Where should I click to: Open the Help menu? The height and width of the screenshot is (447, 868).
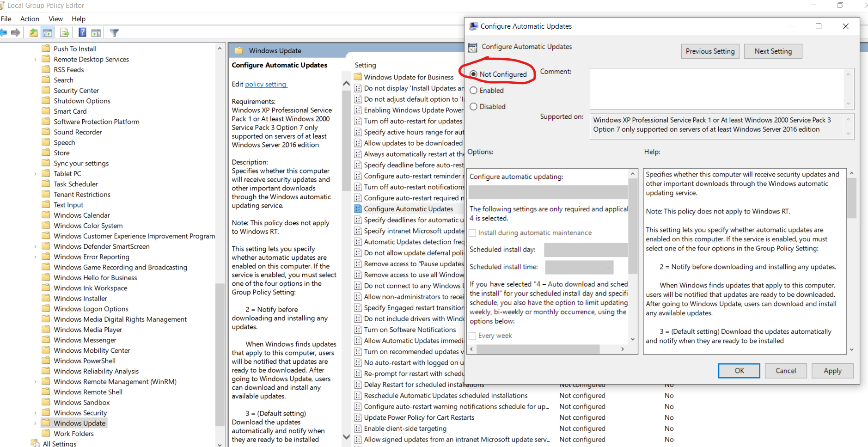coord(79,19)
